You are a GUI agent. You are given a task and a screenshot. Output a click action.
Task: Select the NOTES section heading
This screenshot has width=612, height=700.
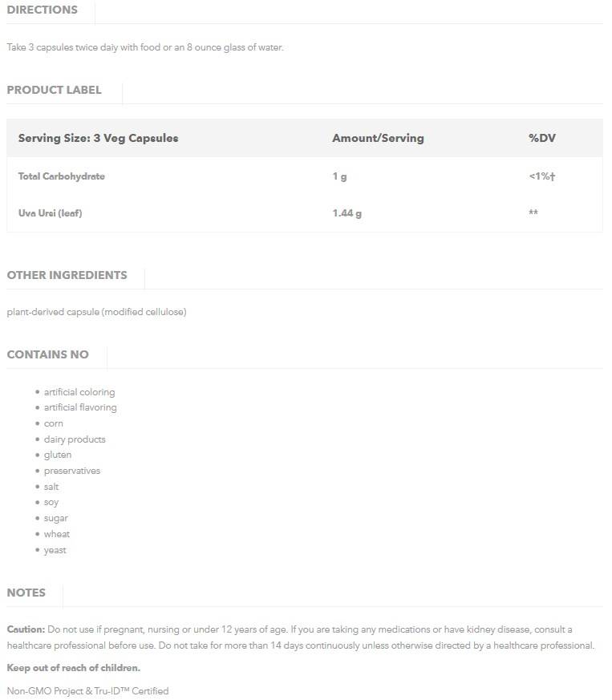pos(26,593)
